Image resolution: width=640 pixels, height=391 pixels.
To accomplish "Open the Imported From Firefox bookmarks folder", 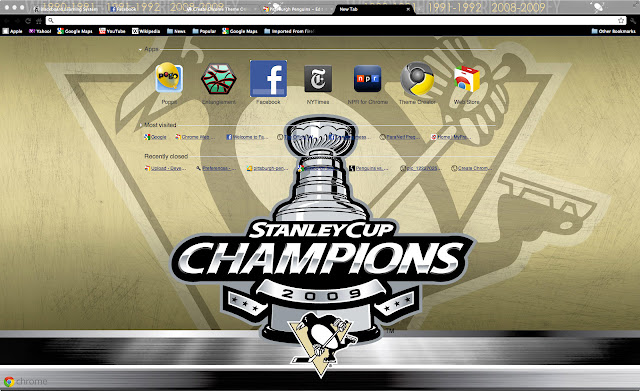I will pos(289,31).
